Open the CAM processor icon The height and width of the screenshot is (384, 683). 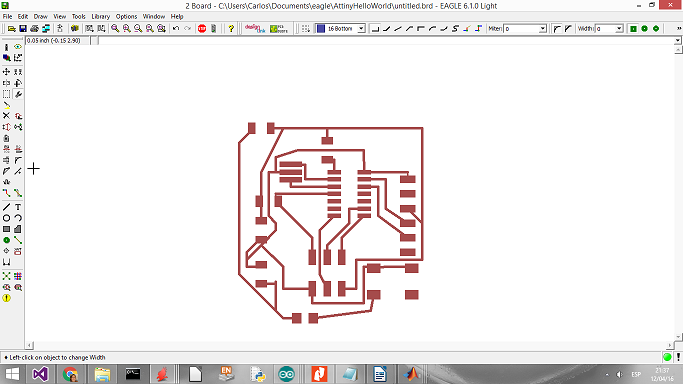point(46,29)
